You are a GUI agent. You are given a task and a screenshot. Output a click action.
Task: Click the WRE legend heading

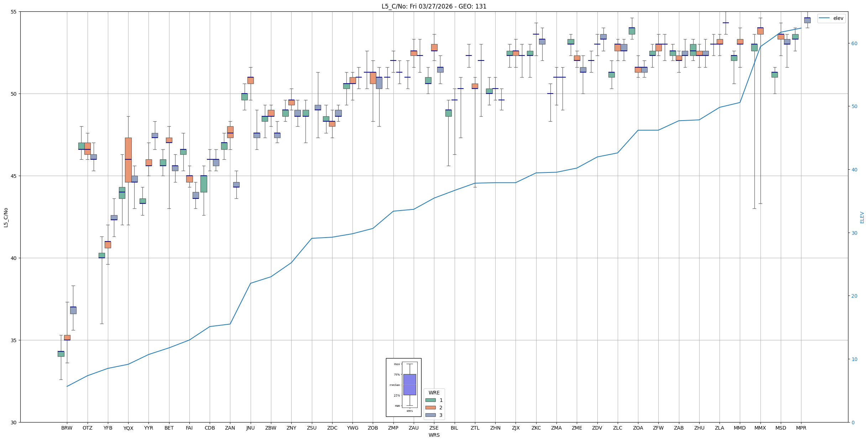(434, 393)
